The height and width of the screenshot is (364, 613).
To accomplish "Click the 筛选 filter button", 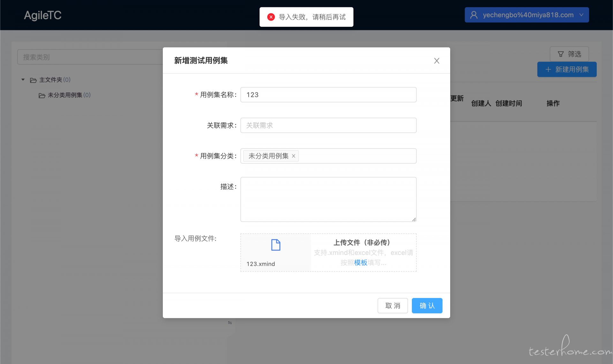I will click(x=569, y=54).
